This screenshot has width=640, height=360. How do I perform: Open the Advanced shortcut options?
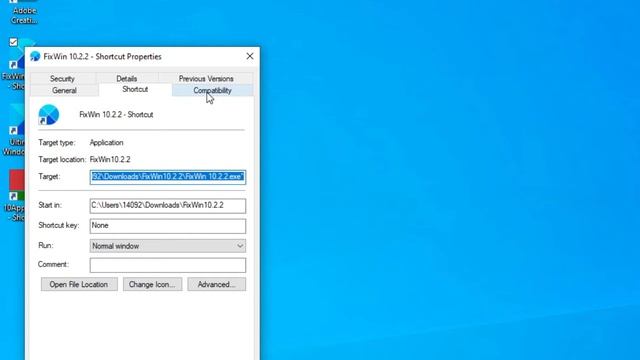[216, 284]
